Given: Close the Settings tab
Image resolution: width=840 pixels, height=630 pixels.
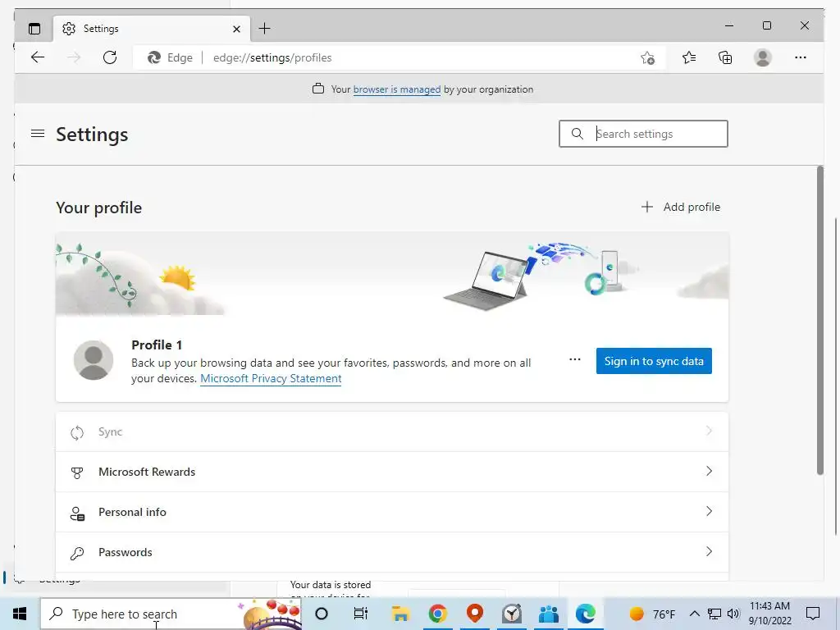Looking at the screenshot, I should (236, 29).
